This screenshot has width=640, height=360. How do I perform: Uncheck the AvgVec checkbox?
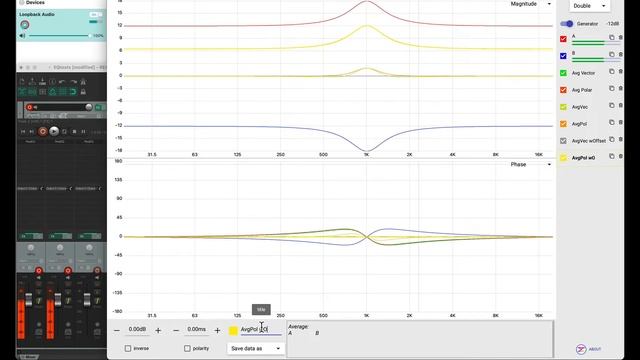563,107
